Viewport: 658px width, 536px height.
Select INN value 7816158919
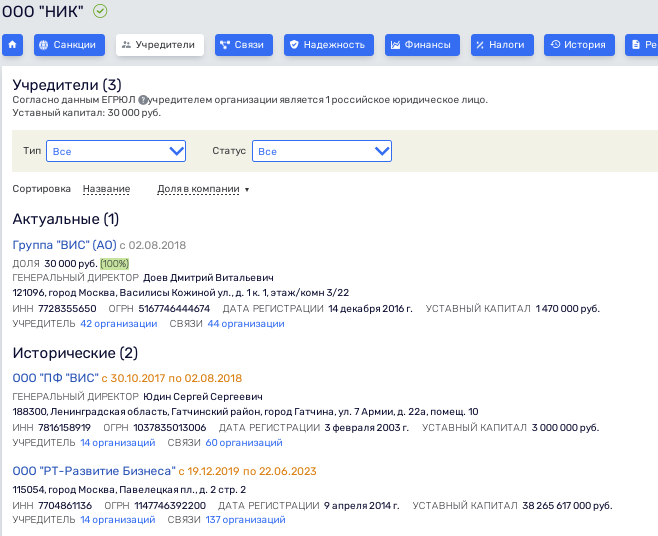65,427
